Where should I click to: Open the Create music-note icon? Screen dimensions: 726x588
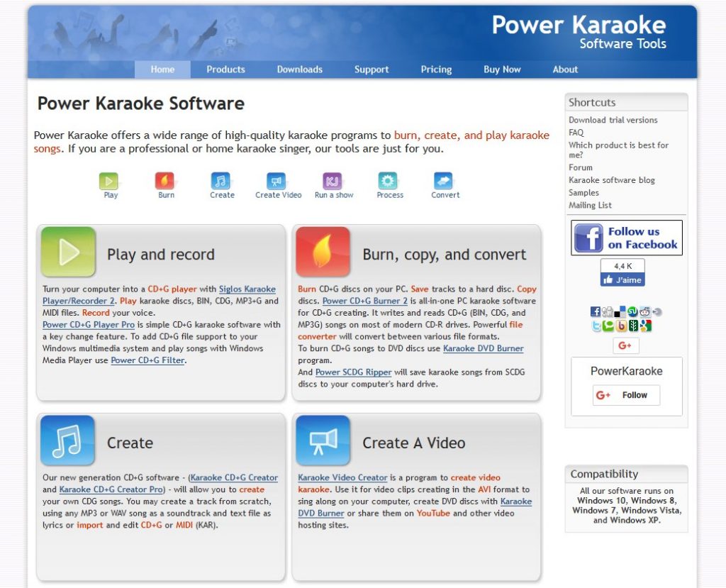tap(220, 179)
